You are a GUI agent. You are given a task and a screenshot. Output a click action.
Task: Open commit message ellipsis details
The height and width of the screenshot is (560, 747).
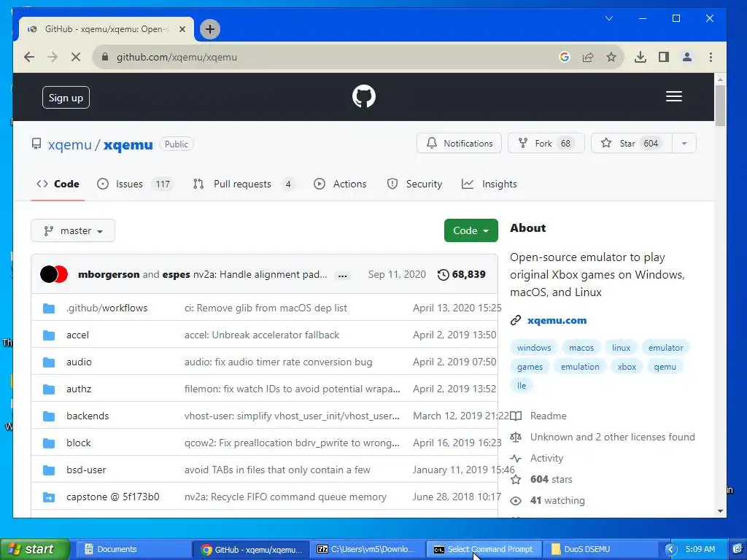pyautogui.click(x=343, y=276)
